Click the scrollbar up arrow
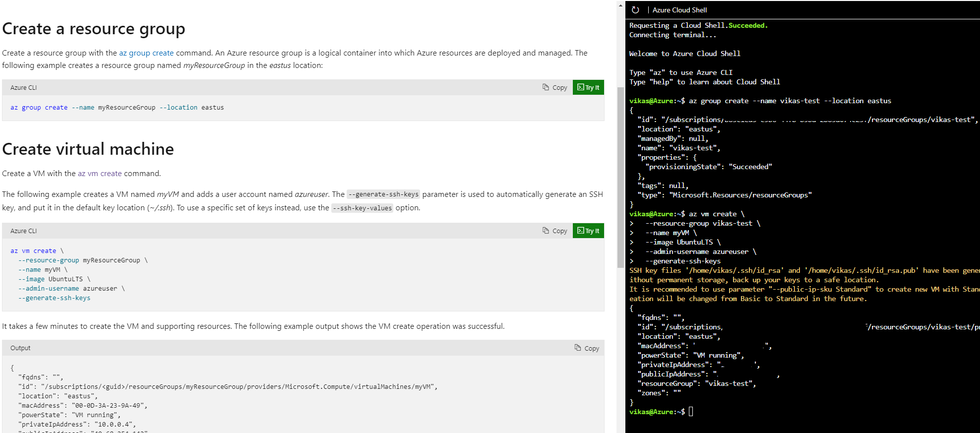980x433 pixels. point(620,5)
